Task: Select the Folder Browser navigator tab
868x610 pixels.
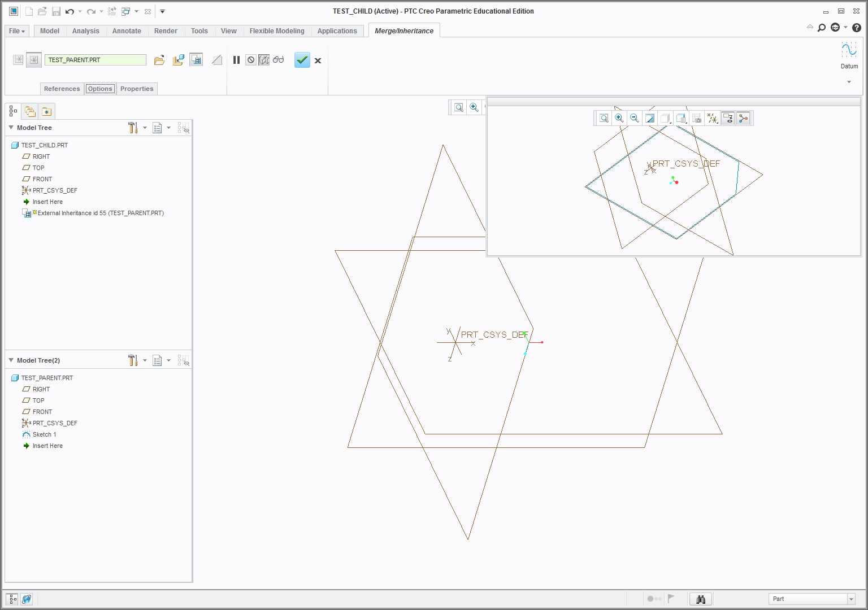Action: tap(30, 111)
